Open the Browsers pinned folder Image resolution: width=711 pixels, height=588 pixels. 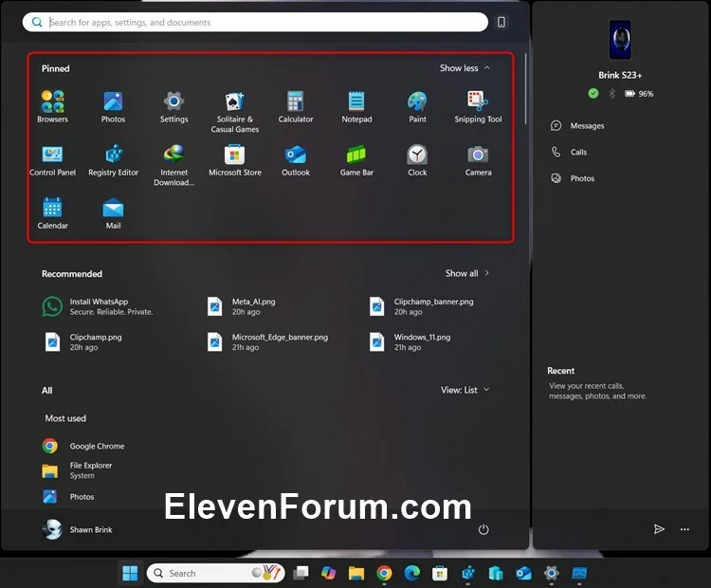(x=52, y=107)
